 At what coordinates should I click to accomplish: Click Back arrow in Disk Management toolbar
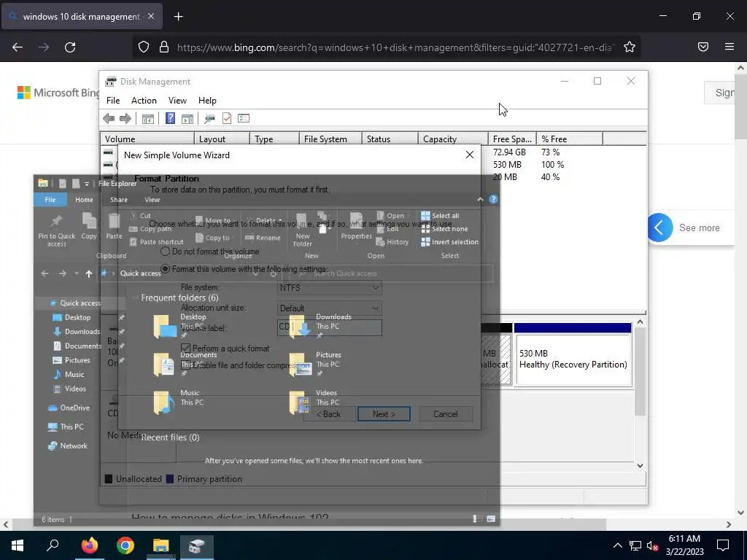(x=109, y=119)
